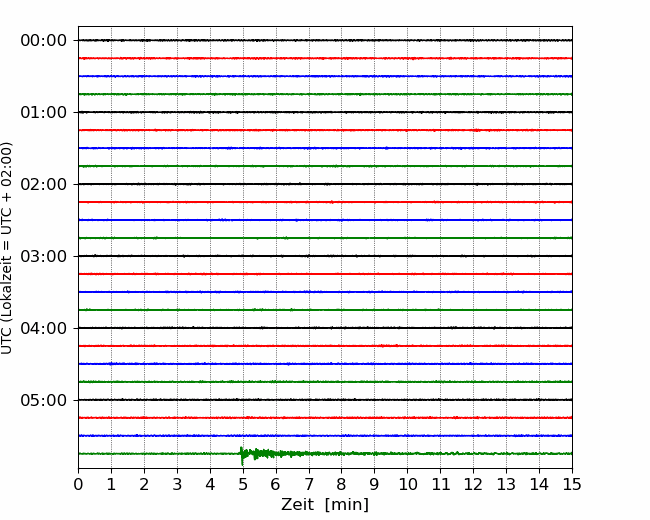Click the 03:00 y-axis label
The image size is (650, 520).
tap(44, 256)
